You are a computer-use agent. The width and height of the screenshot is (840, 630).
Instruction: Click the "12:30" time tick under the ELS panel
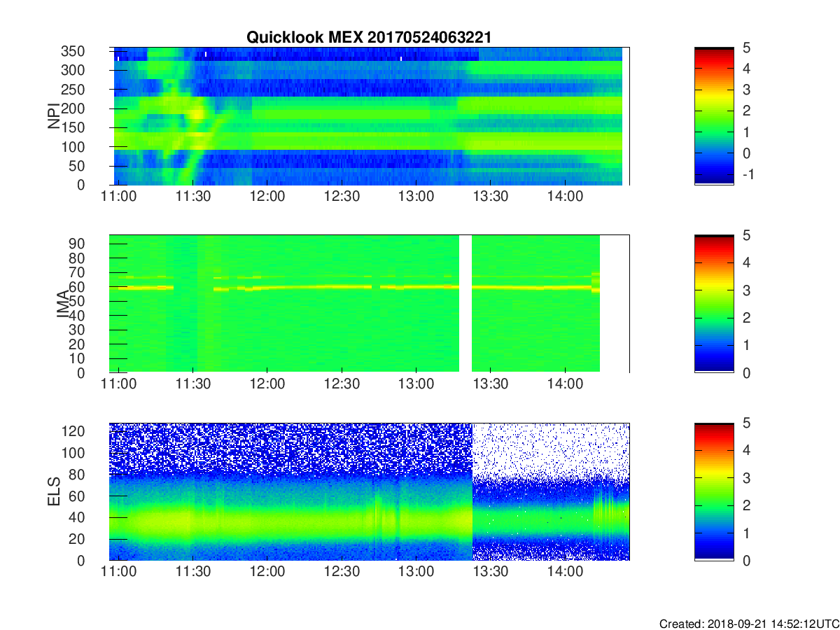(342, 573)
